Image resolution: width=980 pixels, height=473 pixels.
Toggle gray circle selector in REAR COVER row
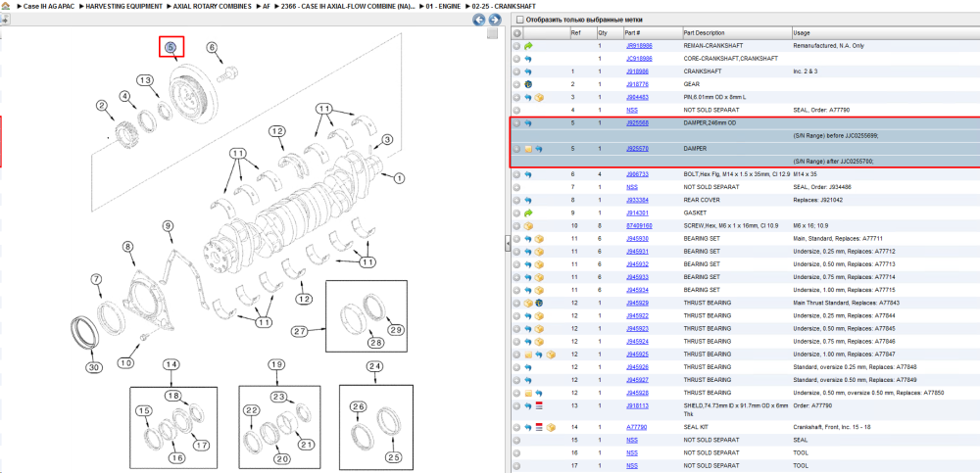pyautogui.click(x=516, y=200)
